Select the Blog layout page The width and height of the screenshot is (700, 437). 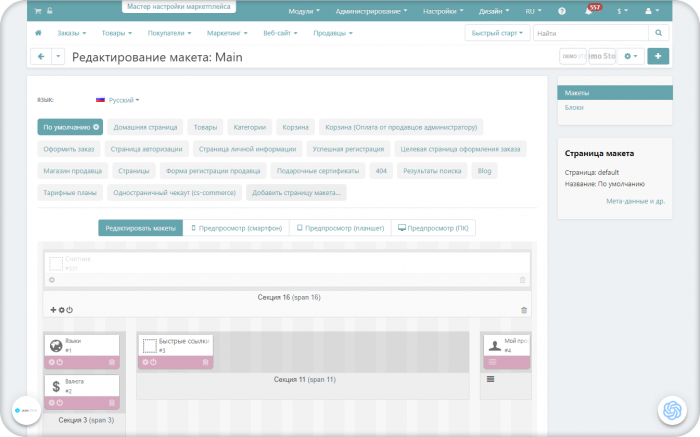[484, 171]
